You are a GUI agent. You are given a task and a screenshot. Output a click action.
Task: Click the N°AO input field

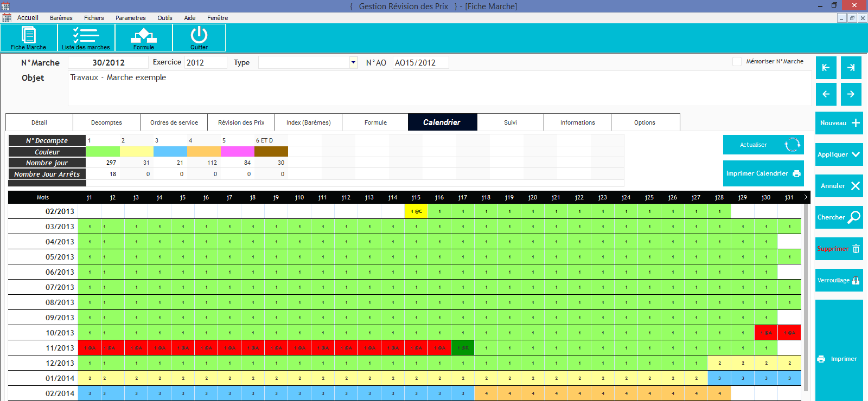[x=420, y=63]
